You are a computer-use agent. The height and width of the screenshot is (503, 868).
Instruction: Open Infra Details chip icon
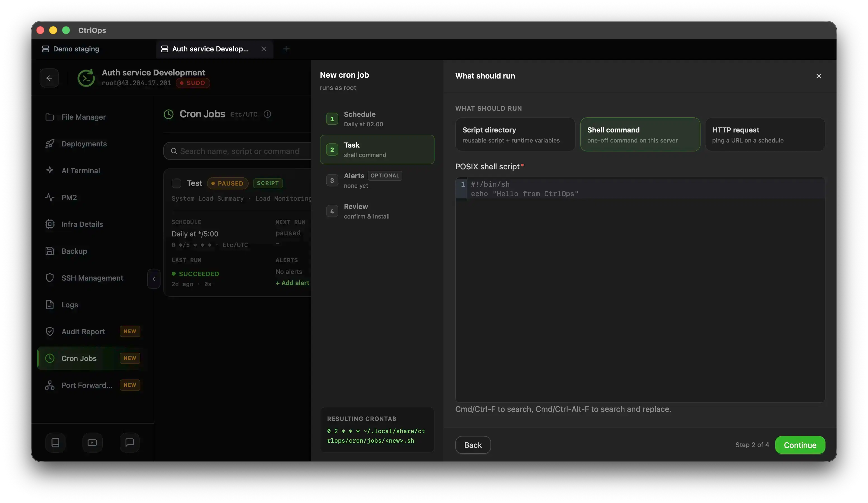click(49, 224)
